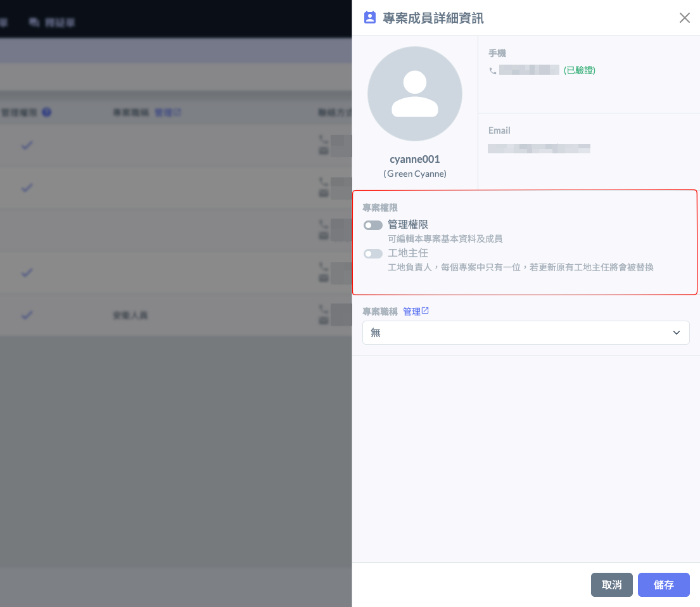
Task: Click the phone icon beside the verified number
Action: tap(493, 71)
